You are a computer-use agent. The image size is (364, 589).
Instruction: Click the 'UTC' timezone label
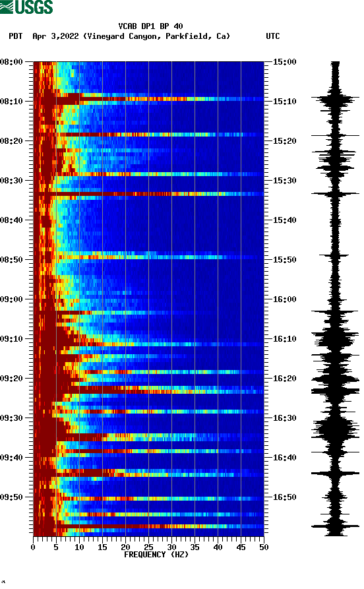point(273,36)
